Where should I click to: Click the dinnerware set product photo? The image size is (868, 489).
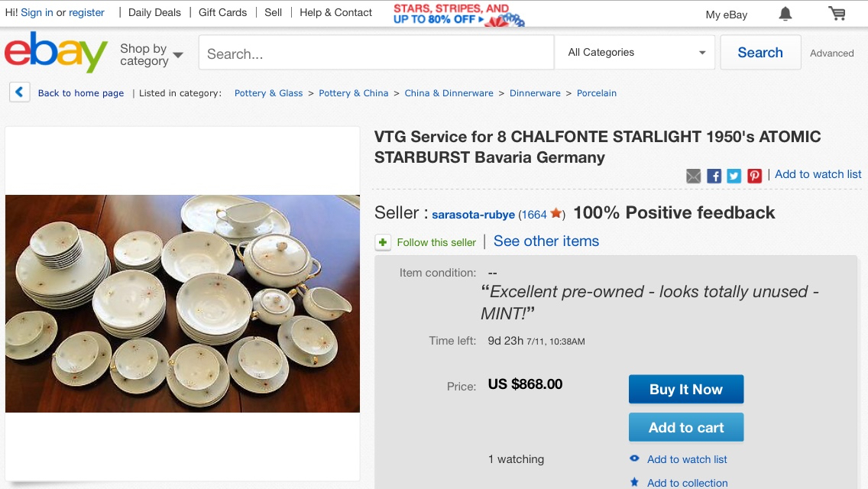183,303
